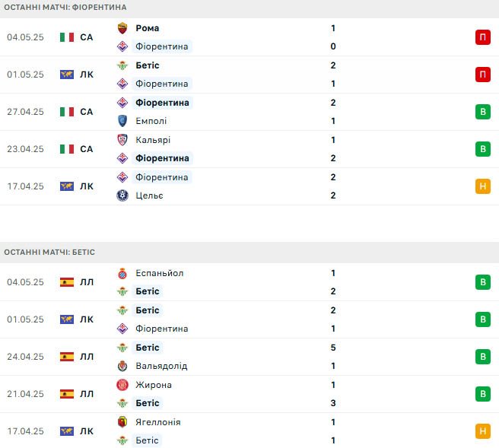This screenshot has height=448, width=499.
Task: Click the orange Н badge for Jagiellonia match
Action: click(483, 431)
